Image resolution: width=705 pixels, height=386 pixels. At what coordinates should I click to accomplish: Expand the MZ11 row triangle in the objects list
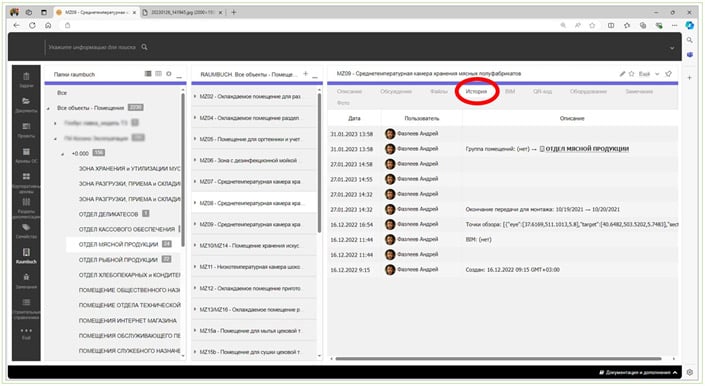pyautogui.click(x=195, y=266)
